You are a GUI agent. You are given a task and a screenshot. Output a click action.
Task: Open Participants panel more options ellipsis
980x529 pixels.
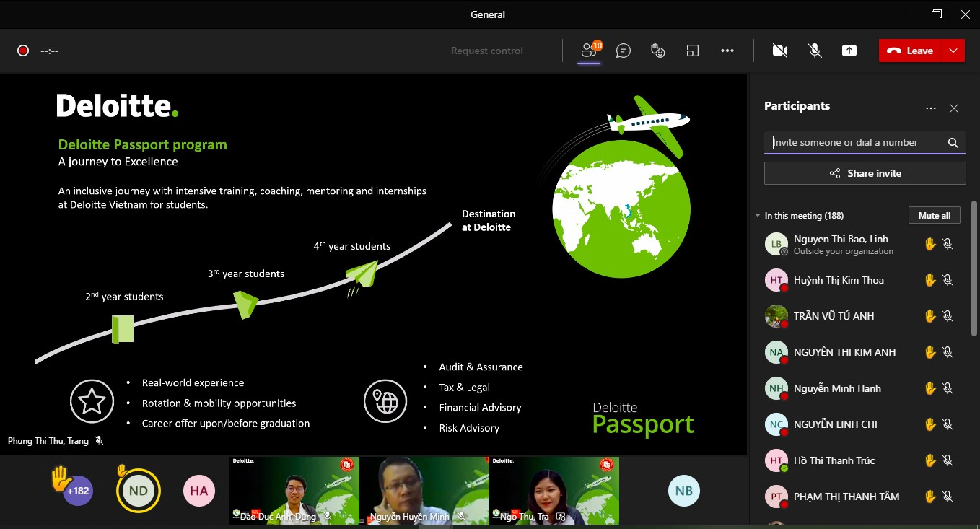[931, 108]
